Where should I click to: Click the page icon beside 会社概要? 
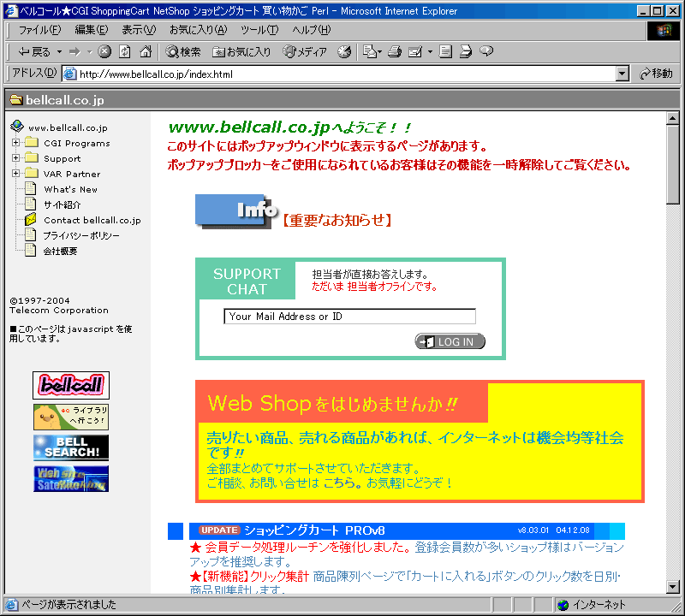[31, 250]
